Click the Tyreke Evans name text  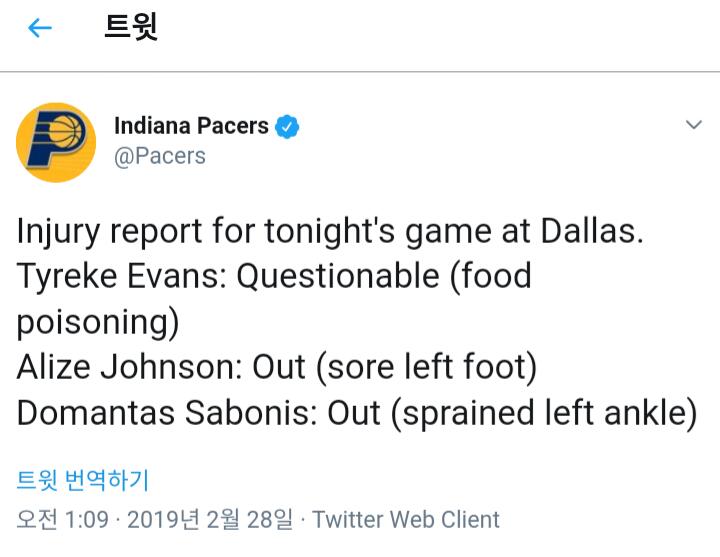pos(119,277)
